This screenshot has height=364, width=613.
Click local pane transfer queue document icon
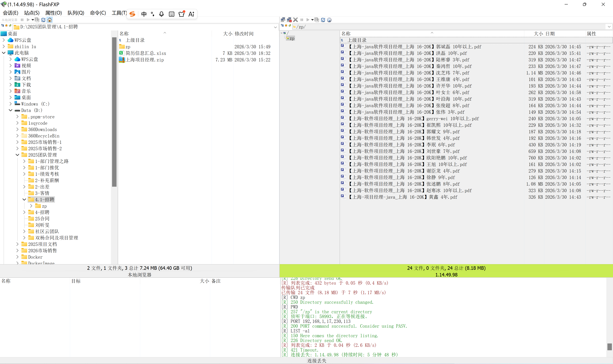tap(37, 20)
